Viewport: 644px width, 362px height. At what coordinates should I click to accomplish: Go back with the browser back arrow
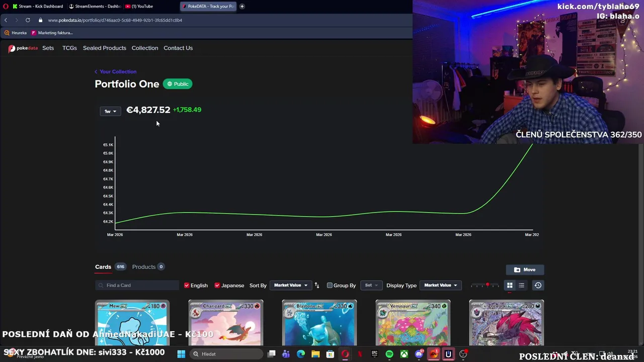click(6, 20)
